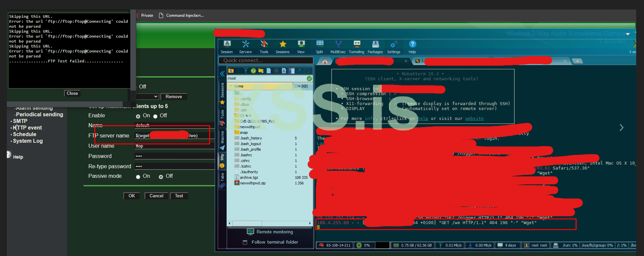Select Enable 'Off' radio button
This screenshot has width=644, height=256.
point(155,116)
